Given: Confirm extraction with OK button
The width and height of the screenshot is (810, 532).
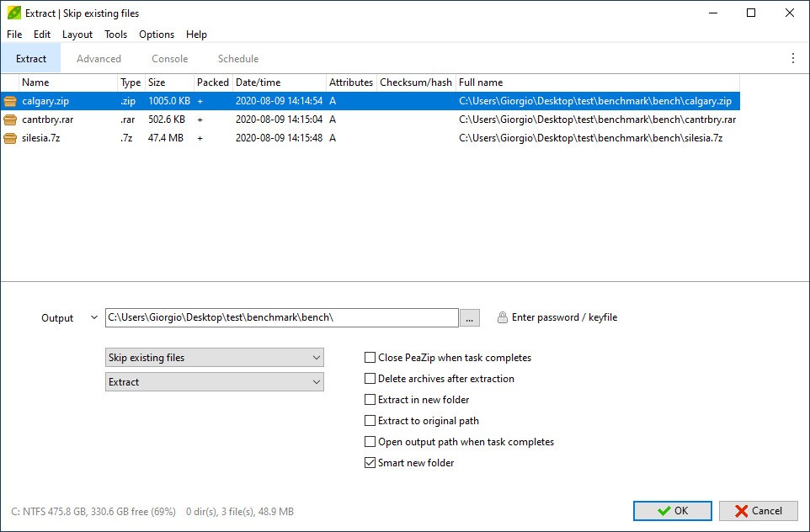Looking at the screenshot, I should (673, 511).
